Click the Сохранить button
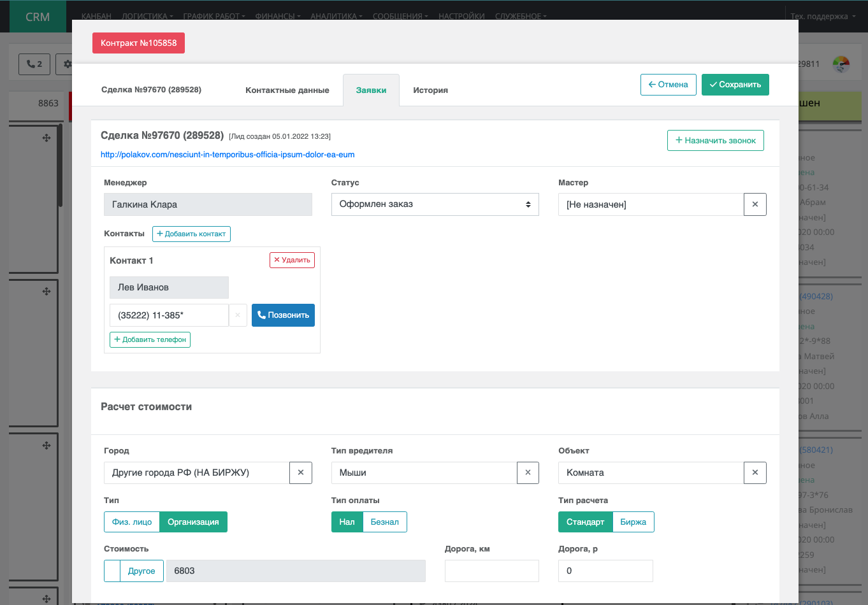This screenshot has width=868, height=605. pos(735,85)
